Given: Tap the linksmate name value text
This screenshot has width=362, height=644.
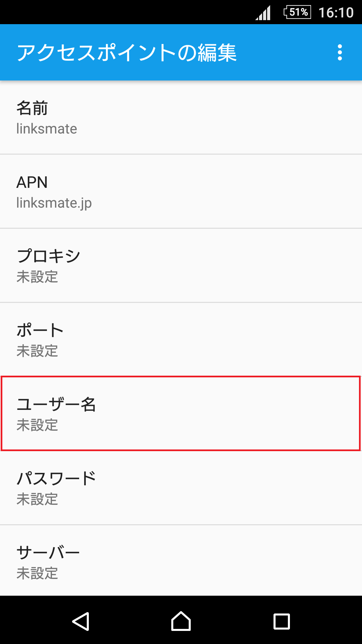Looking at the screenshot, I should point(47,129).
